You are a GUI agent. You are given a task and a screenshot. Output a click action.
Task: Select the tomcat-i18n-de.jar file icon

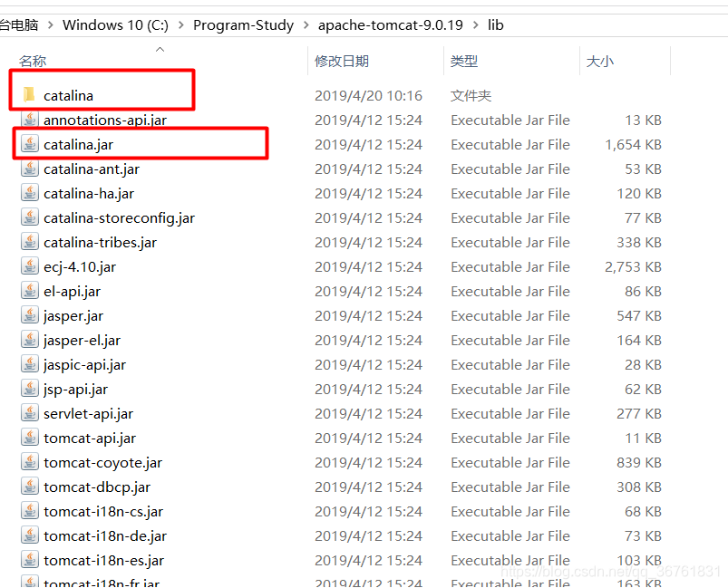(x=30, y=536)
